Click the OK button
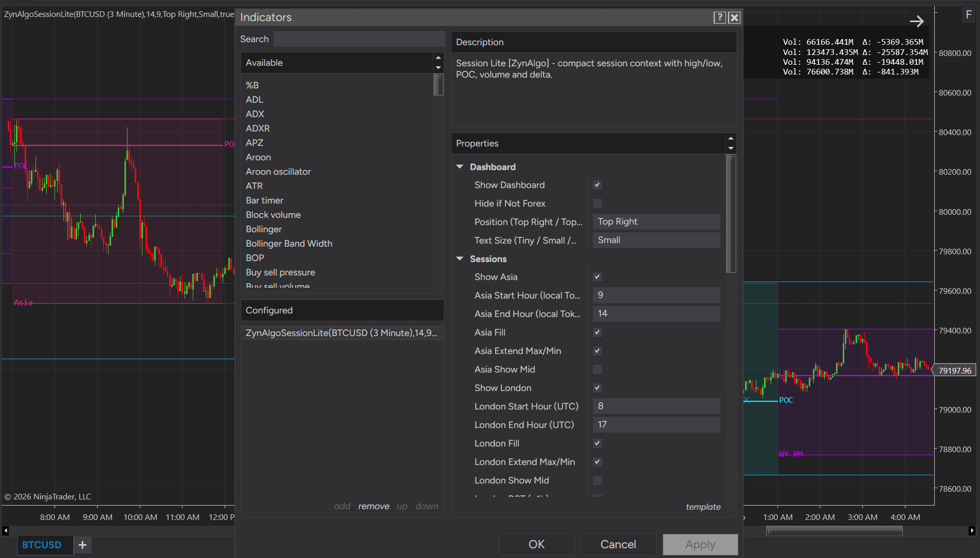The image size is (980, 558). click(536, 545)
